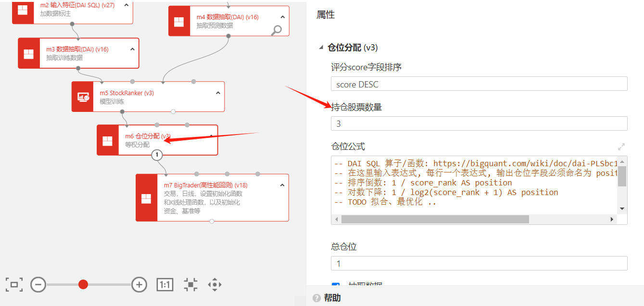This screenshot has height=306, width=644.
Task: Open the 帮助 help panel
Action: [332, 298]
